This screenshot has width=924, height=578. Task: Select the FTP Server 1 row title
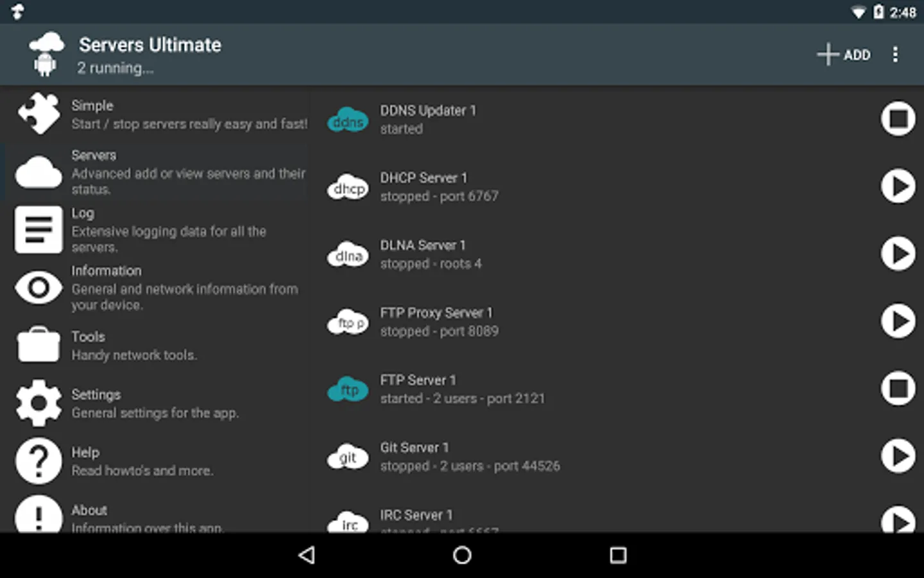pyautogui.click(x=418, y=380)
